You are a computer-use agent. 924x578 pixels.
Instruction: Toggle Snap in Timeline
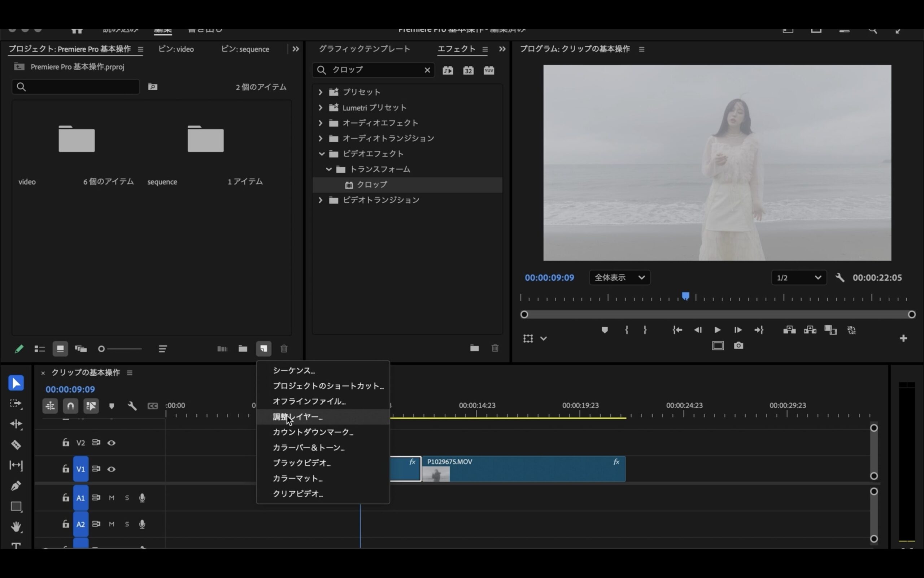point(71,406)
